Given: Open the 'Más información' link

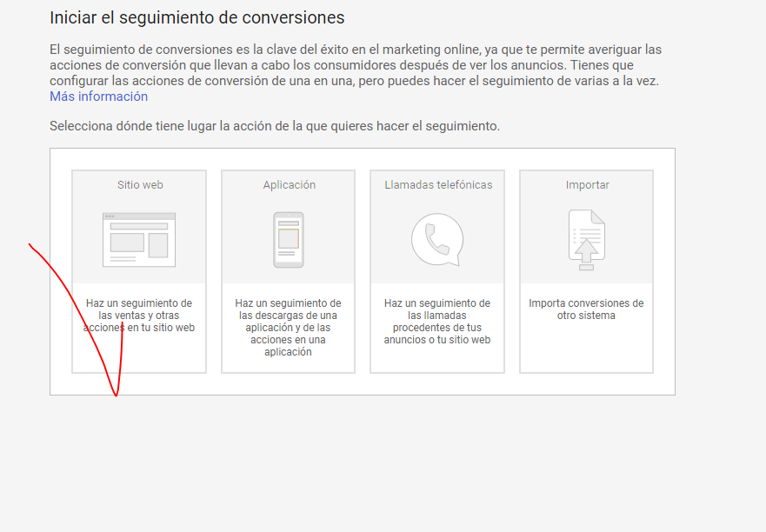Looking at the screenshot, I should click(98, 96).
